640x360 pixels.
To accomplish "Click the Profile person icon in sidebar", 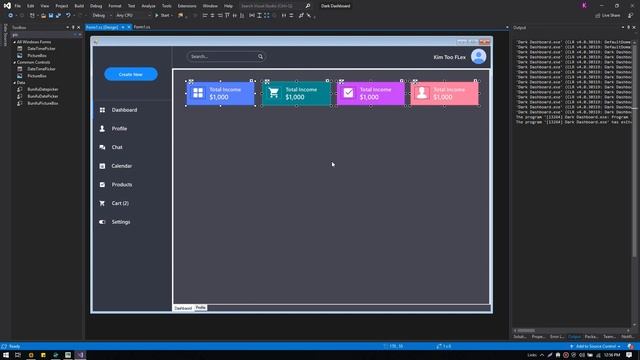I will (x=102, y=129).
